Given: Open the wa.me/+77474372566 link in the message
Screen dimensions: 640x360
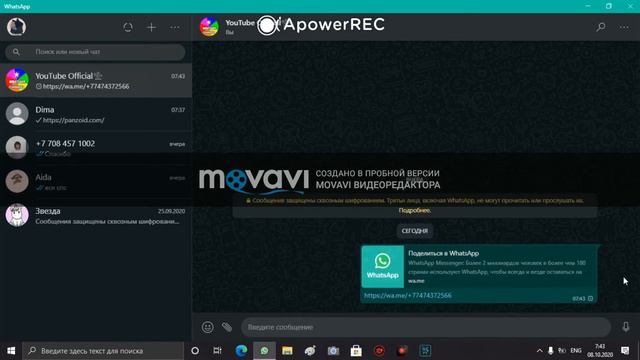Looking at the screenshot, I should [408, 295].
